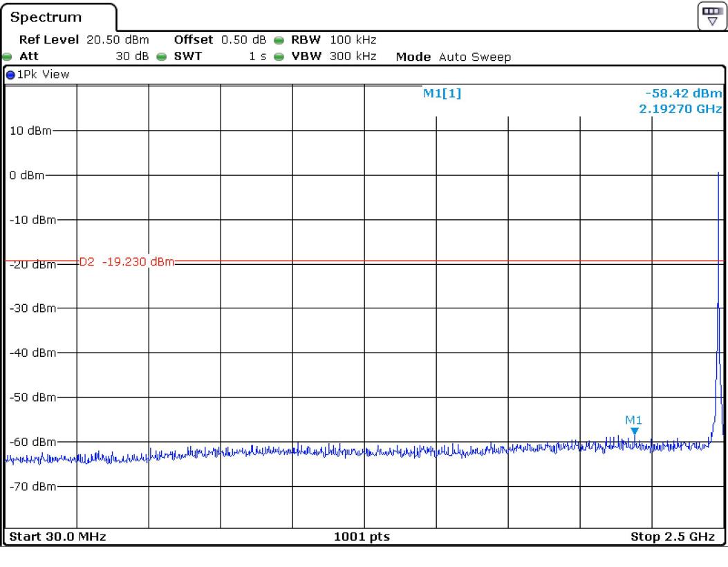The height and width of the screenshot is (567, 728).
Task: Click the 2.19270 GHz marker frequency readout
Action: (680, 109)
